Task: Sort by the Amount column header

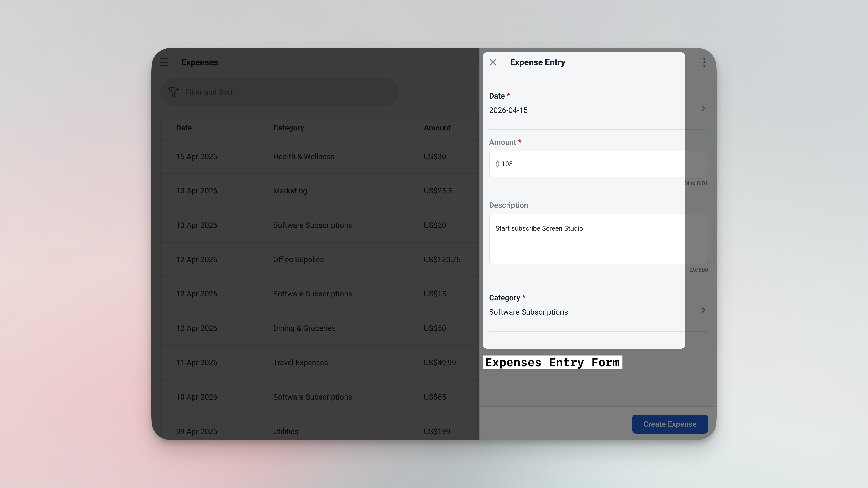Action: pos(437,128)
